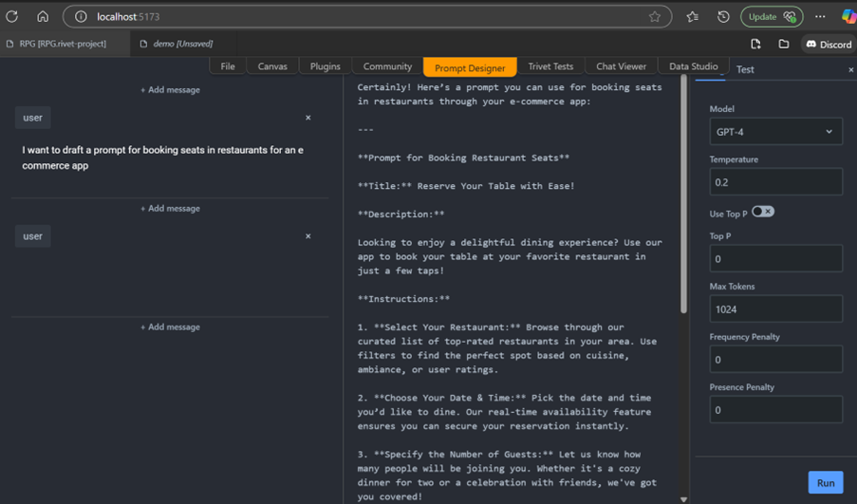Open Copilot icon in browser toolbar

(848, 17)
